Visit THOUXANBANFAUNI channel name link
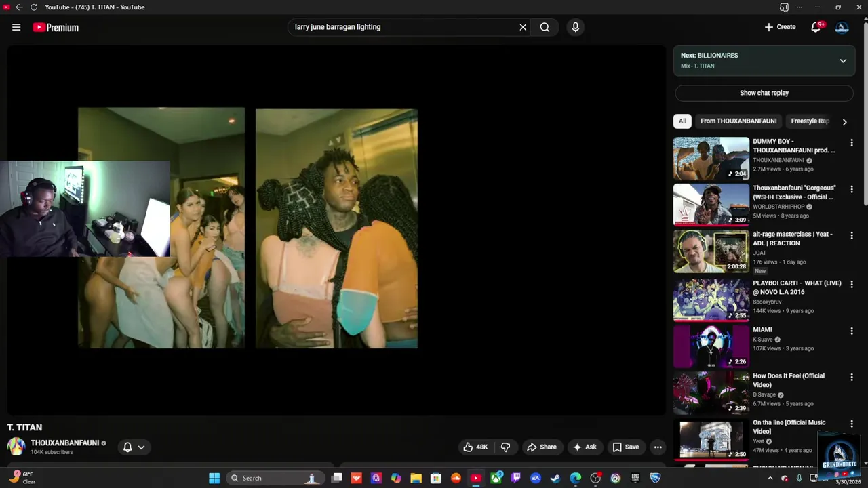The height and width of the screenshot is (488, 868). coord(64,443)
